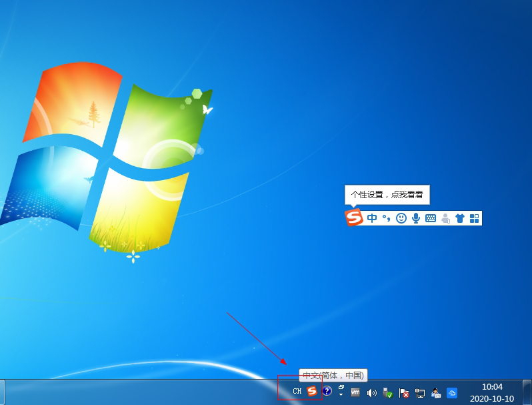Image resolution: width=532 pixels, height=405 pixels.
Task: Click the Sogou input method icon in the taskbar
Action: 312,391
